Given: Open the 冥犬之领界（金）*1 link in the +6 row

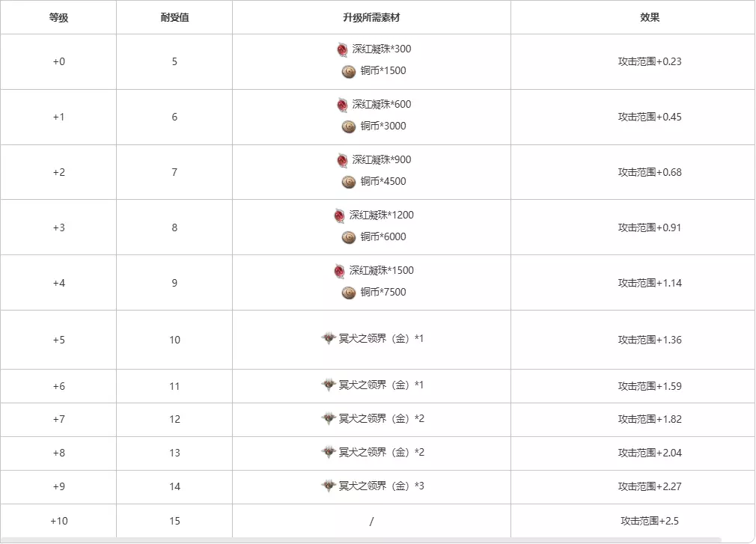Looking at the screenshot, I should (381, 385).
